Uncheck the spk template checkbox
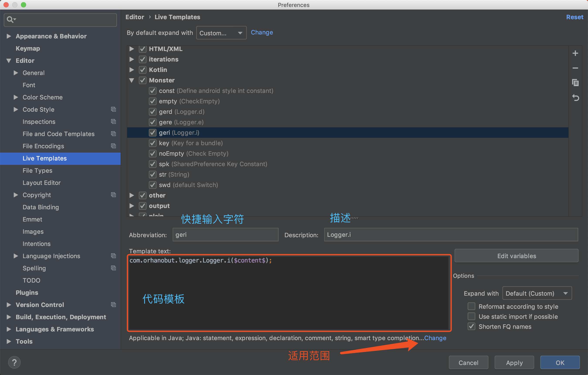The height and width of the screenshot is (375, 588). (153, 164)
